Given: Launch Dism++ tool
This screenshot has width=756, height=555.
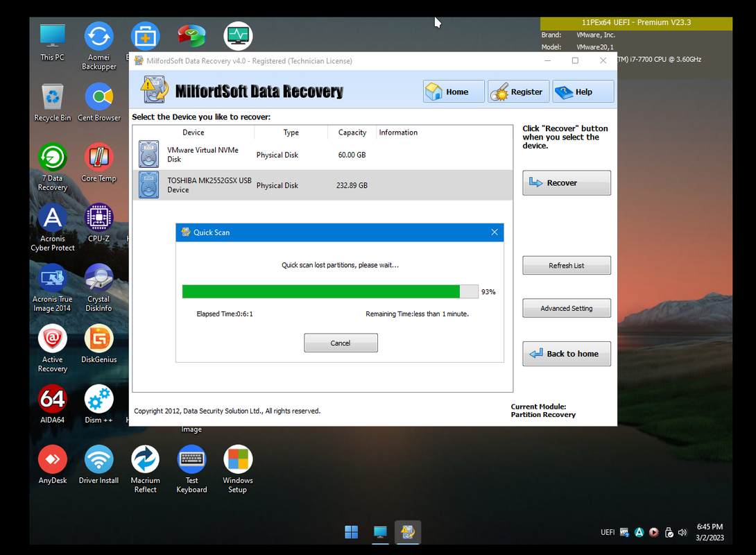Looking at the screenshot, I should coord(99,404).
